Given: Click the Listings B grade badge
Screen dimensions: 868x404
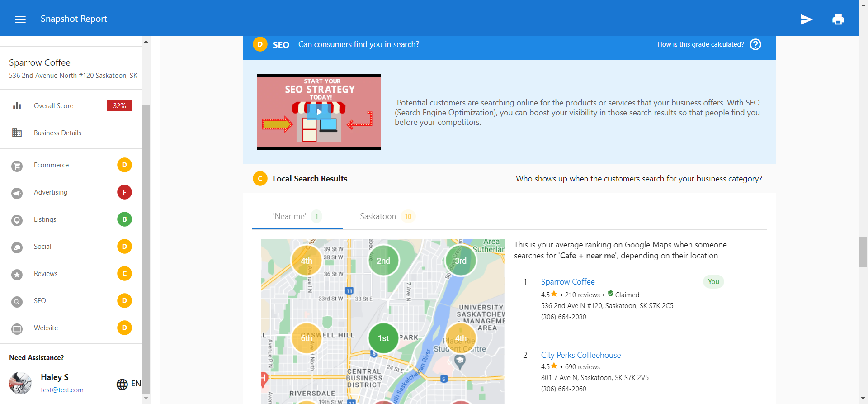Looking at the screenshot, I should coord(124,219).
